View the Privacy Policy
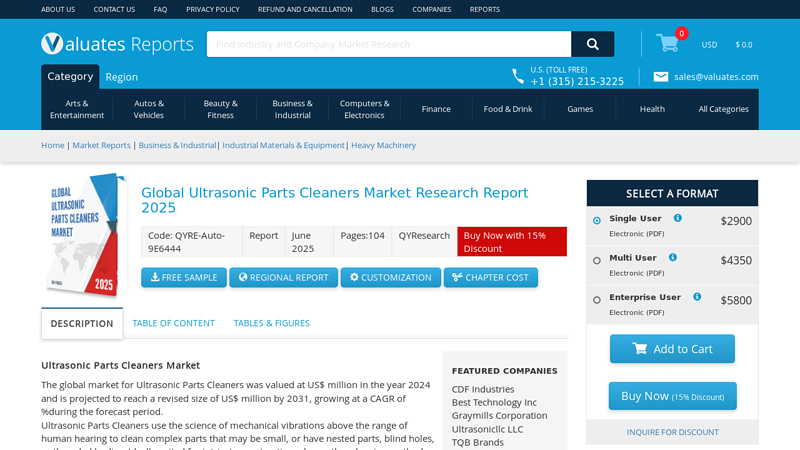Image resolution: width=800 pixels, height=450 pixels. 213,9
